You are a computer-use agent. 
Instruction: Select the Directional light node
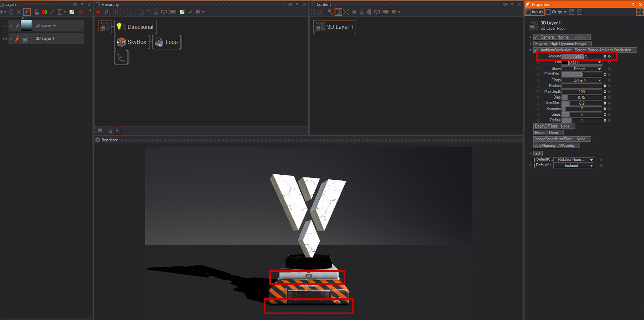pyautogui.click(x=136, y=27)
